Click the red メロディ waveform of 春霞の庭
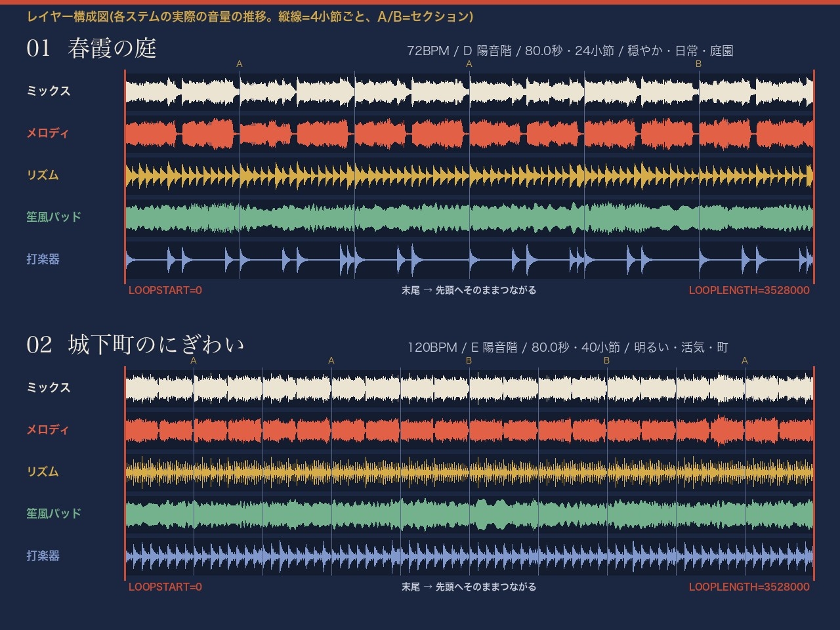 469,133
